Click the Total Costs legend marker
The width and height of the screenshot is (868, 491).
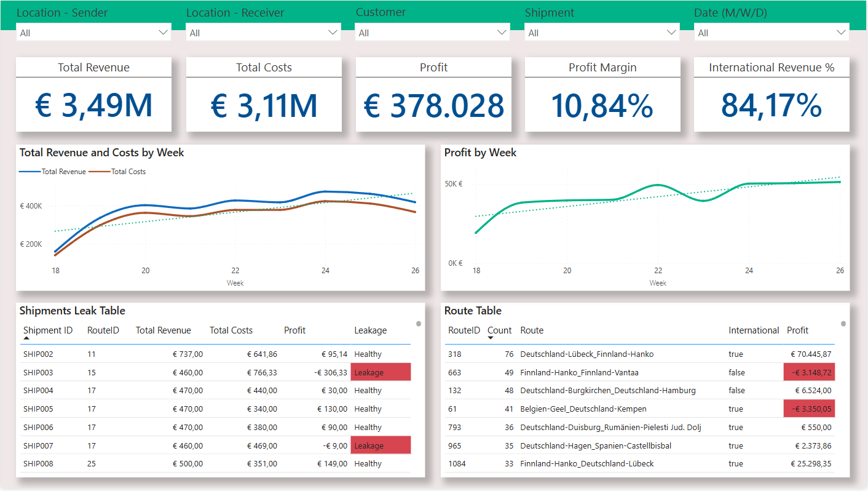pyautogui.click(x=100, y=172)
